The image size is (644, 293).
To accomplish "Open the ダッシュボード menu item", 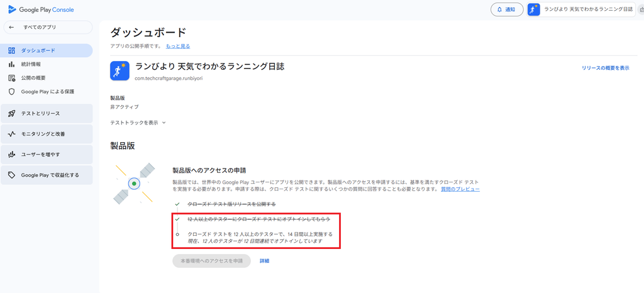I will 47,50.
